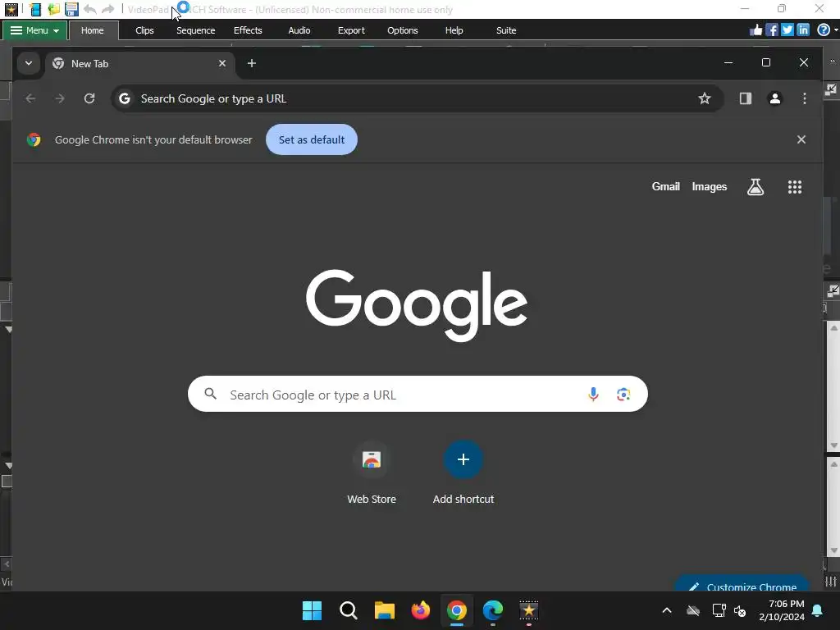Open Google Images link
Screen dimensions: 840x630
710,186
